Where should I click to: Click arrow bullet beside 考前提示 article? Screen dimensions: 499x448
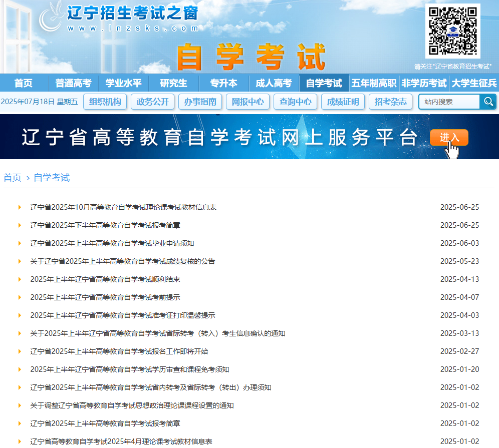20,297
